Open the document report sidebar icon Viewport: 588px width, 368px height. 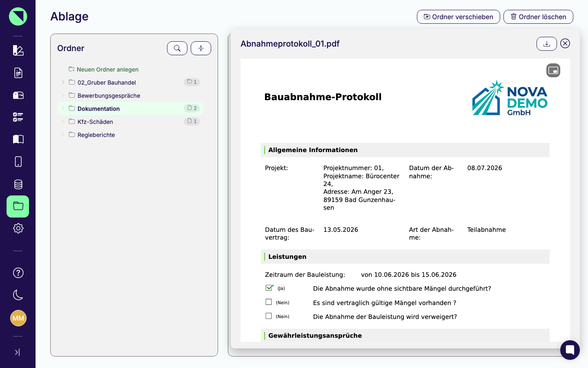pyautogui.click(x=18, y=73)
